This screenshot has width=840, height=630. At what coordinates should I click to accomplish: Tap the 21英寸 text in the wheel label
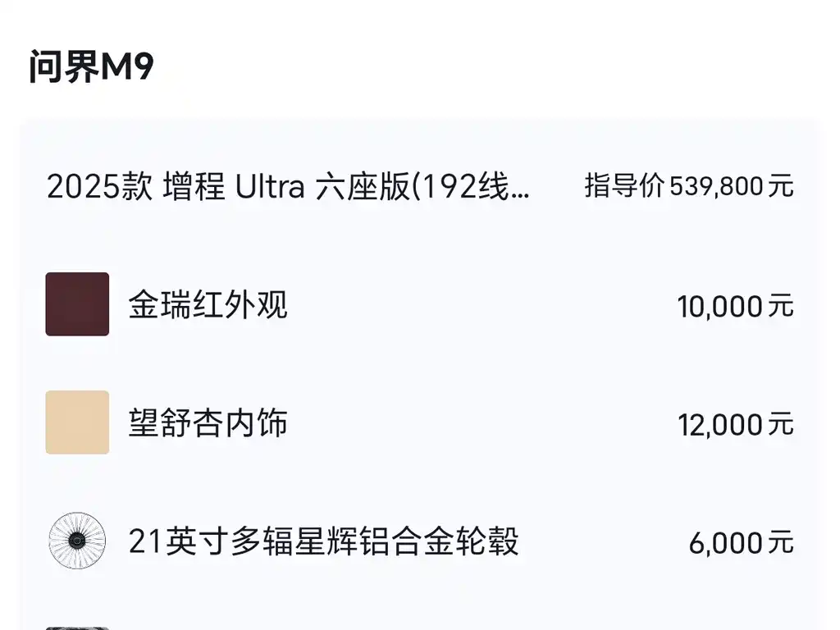178,541
